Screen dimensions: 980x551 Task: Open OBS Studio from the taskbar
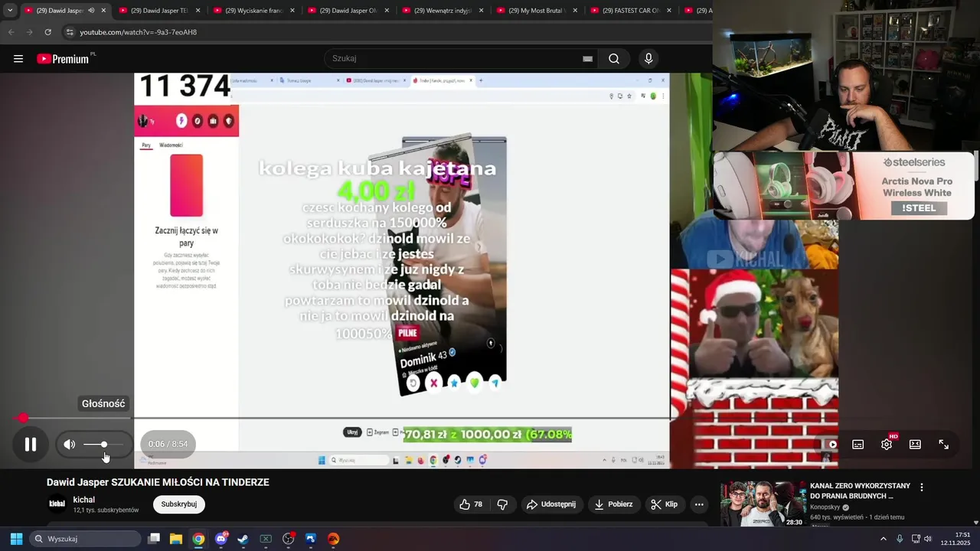(289, 539)
